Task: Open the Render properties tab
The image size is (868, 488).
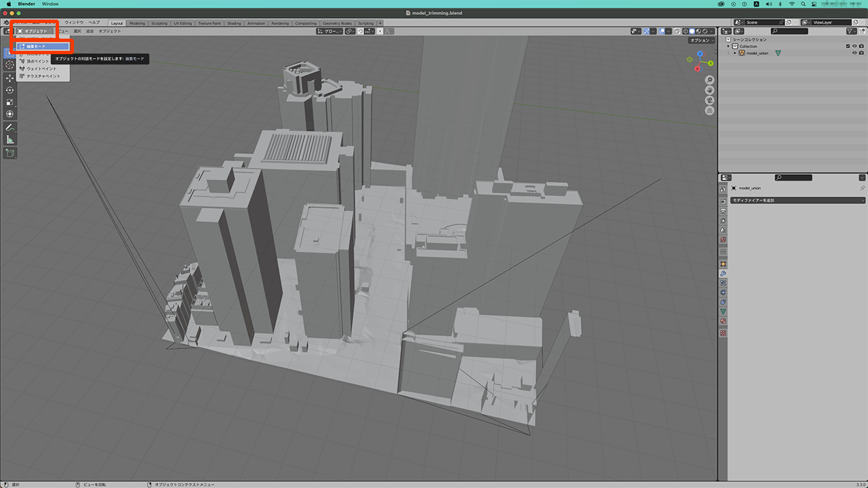Action: click(x=724, y=201)
